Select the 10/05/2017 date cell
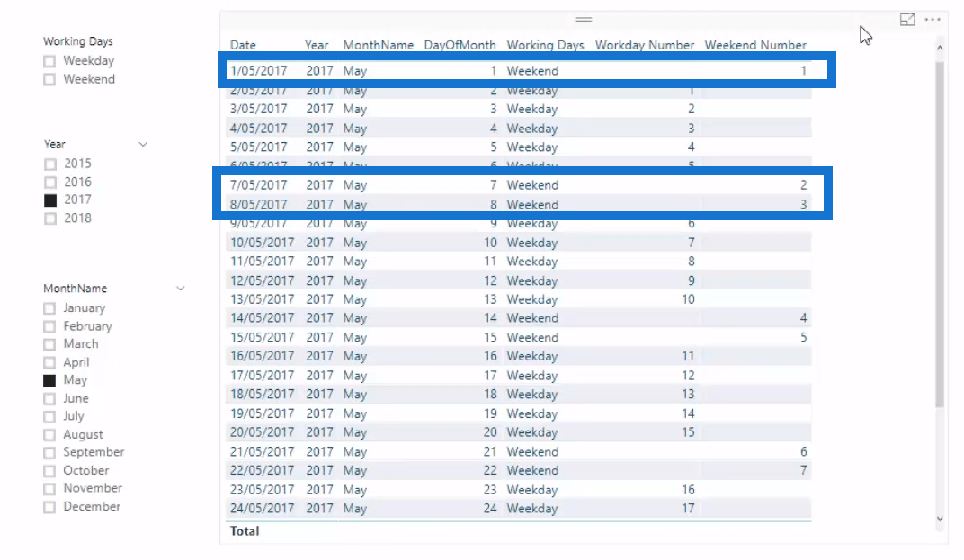 click(x=262, y=243)
